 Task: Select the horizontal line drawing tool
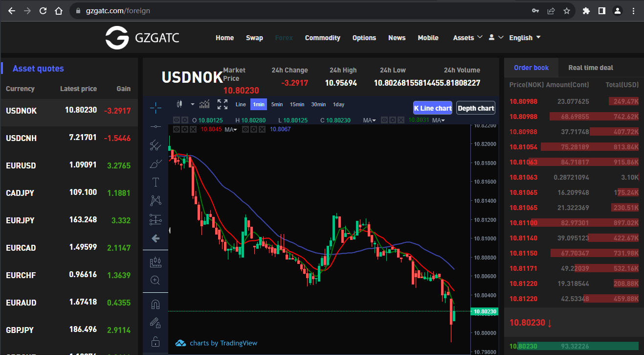[155, 126]
